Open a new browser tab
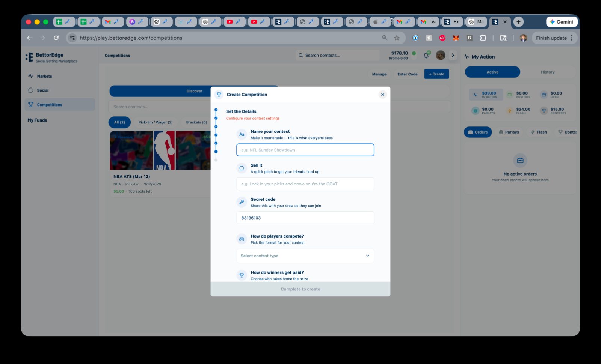This screenshot has height=364, width=601. (x=518, y=22)
